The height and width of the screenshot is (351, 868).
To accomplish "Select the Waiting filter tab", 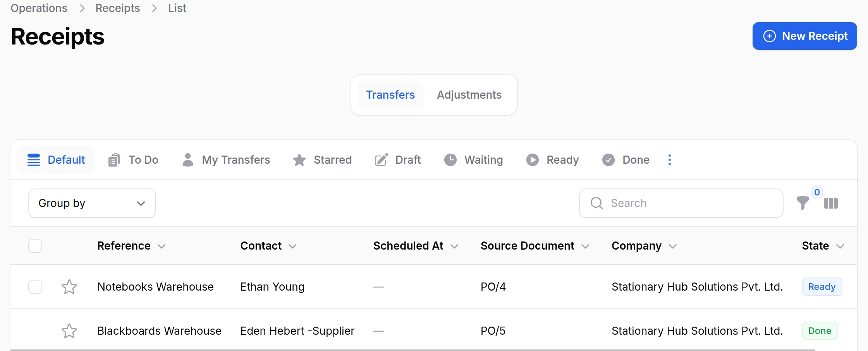I will click(473, 160).
